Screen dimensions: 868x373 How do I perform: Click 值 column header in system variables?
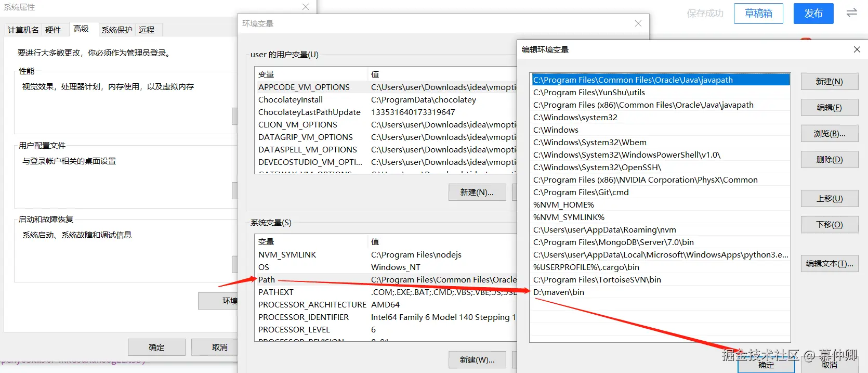tap(442, 241)
